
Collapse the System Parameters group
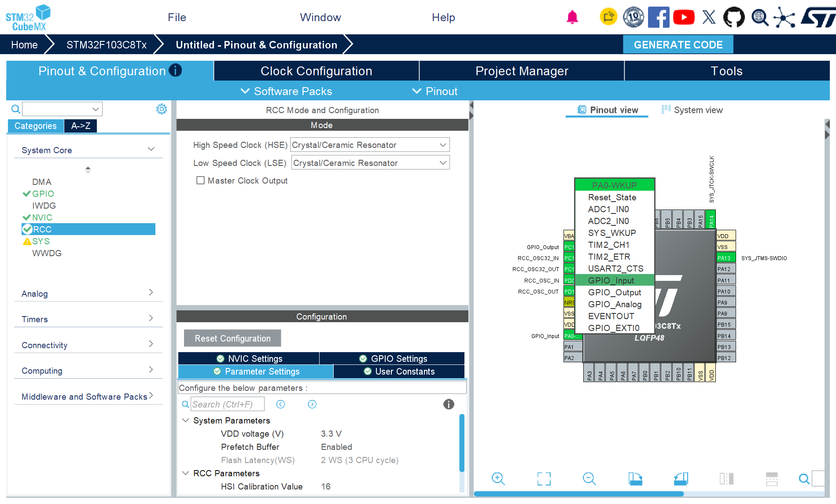pyautogui.click(x=186, y=420)
